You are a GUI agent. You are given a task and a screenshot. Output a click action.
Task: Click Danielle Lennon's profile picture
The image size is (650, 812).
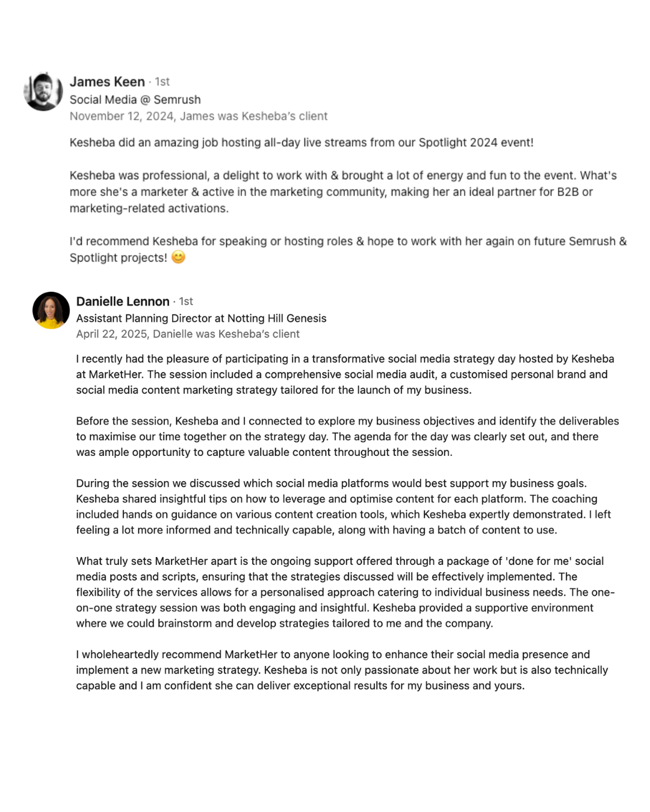(51, 310)
